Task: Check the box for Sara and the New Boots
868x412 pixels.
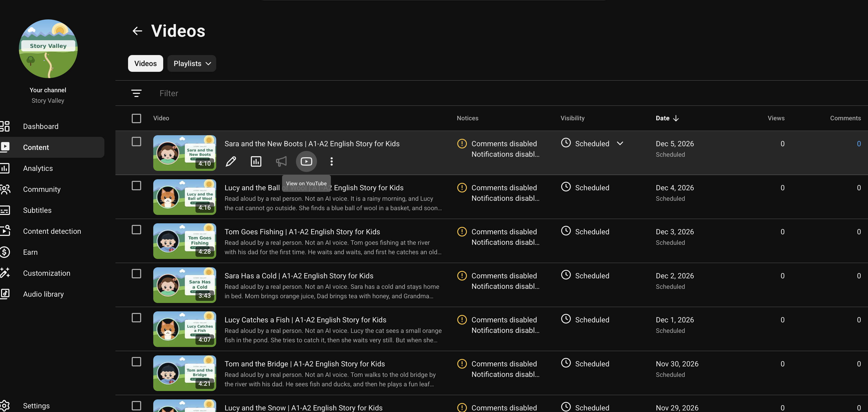Action: point(136,142)
